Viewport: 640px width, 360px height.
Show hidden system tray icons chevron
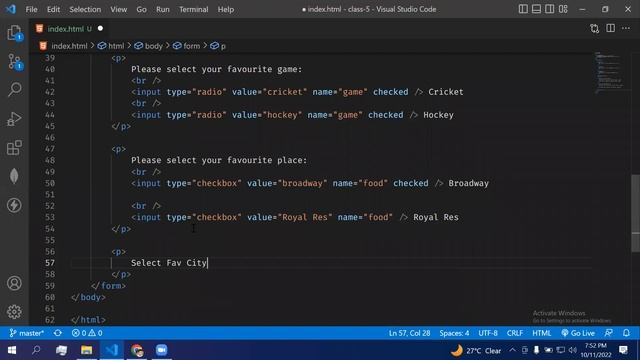coord(512,350)
